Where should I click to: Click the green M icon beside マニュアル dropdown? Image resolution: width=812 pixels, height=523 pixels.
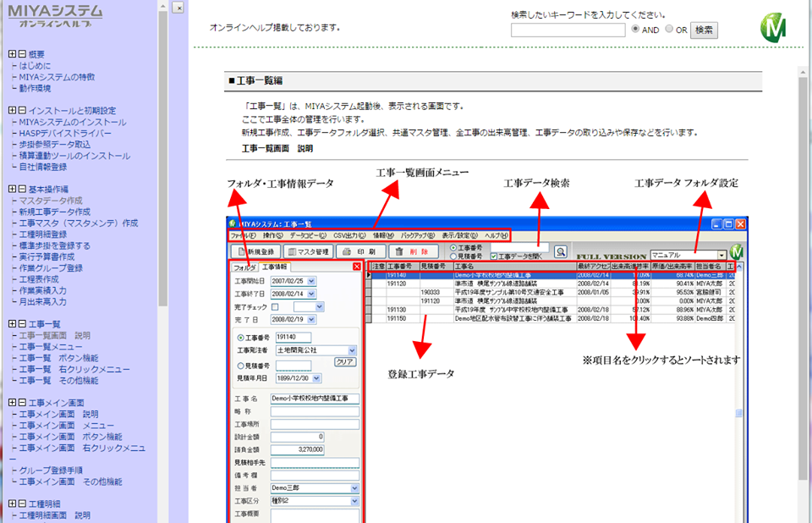click(x=736, y=252)
